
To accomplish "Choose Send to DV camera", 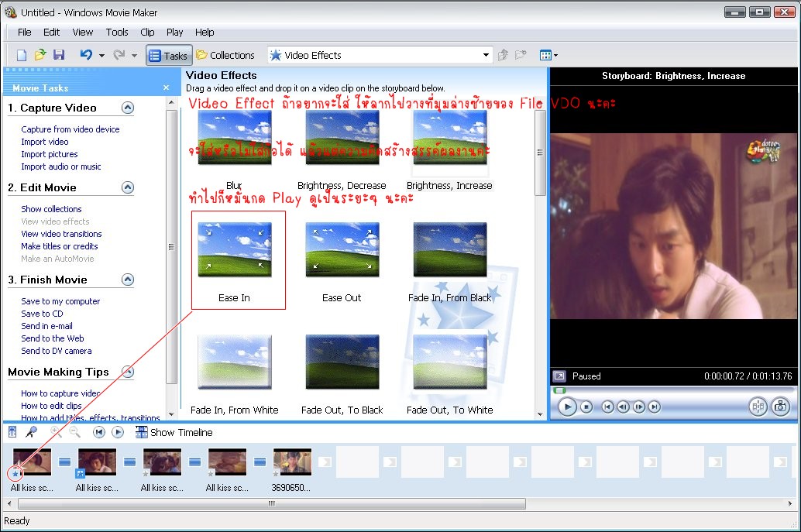I will (x=57, y=351).
